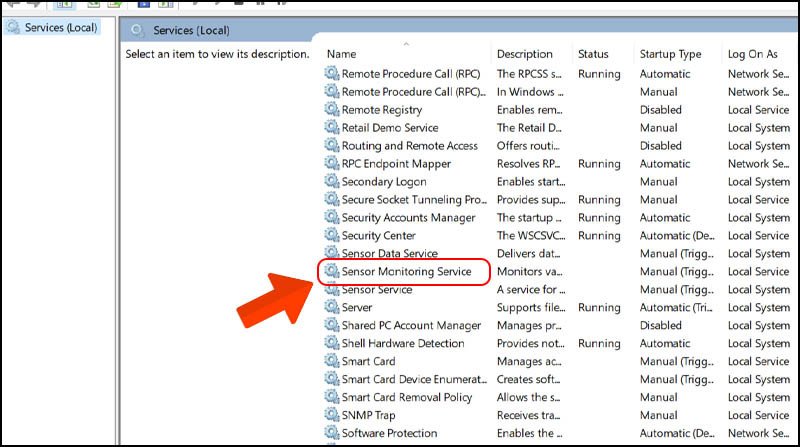Click the gear icon beside Remote Registry
Viewport: 800px width, 447px height.
click(332, 109)
